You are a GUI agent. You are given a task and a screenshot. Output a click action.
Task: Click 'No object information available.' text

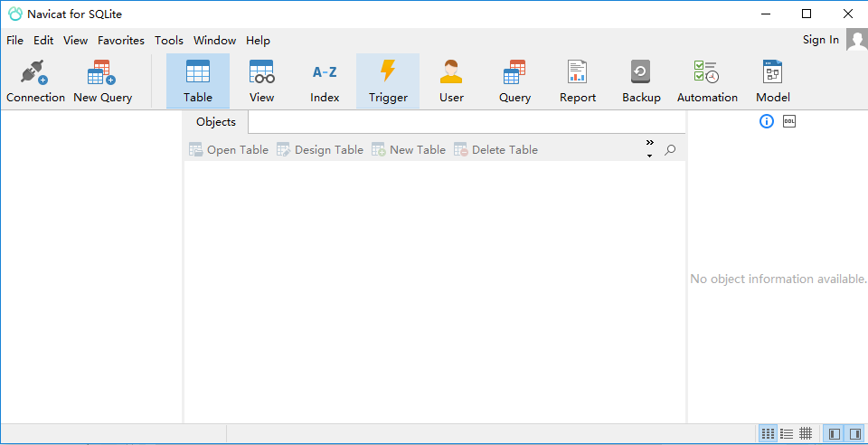[778, 279]
